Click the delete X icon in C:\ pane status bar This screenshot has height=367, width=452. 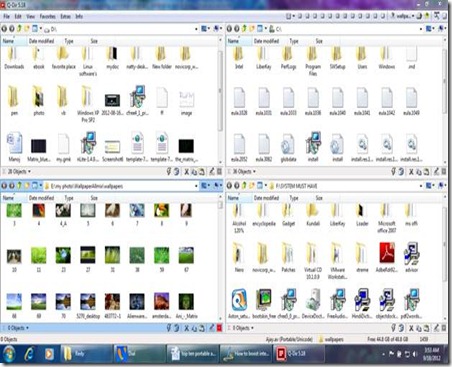411,172
